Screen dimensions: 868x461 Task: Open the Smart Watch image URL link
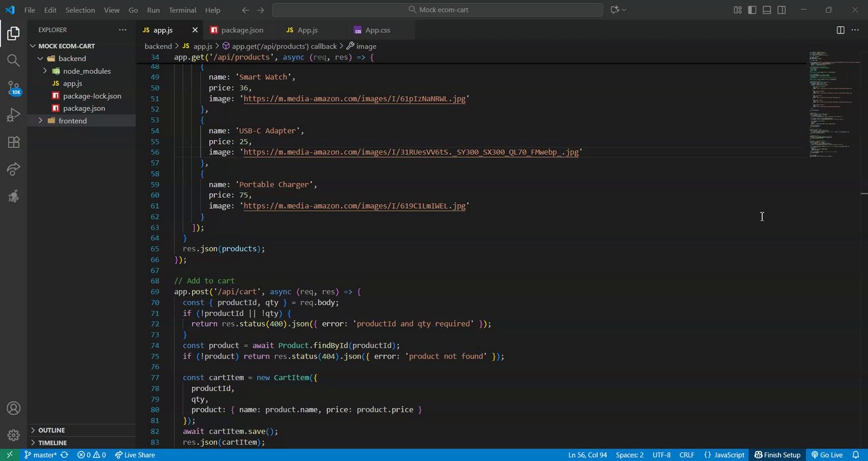tap(354, 99)
